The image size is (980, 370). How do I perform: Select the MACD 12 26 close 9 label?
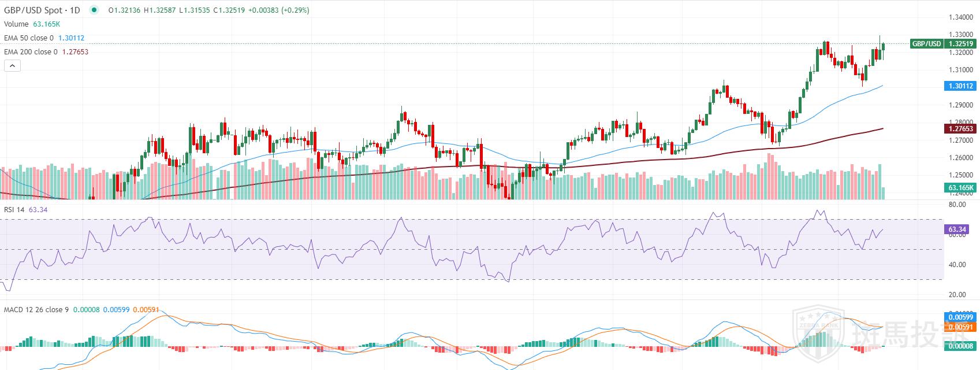click(36, 310)
